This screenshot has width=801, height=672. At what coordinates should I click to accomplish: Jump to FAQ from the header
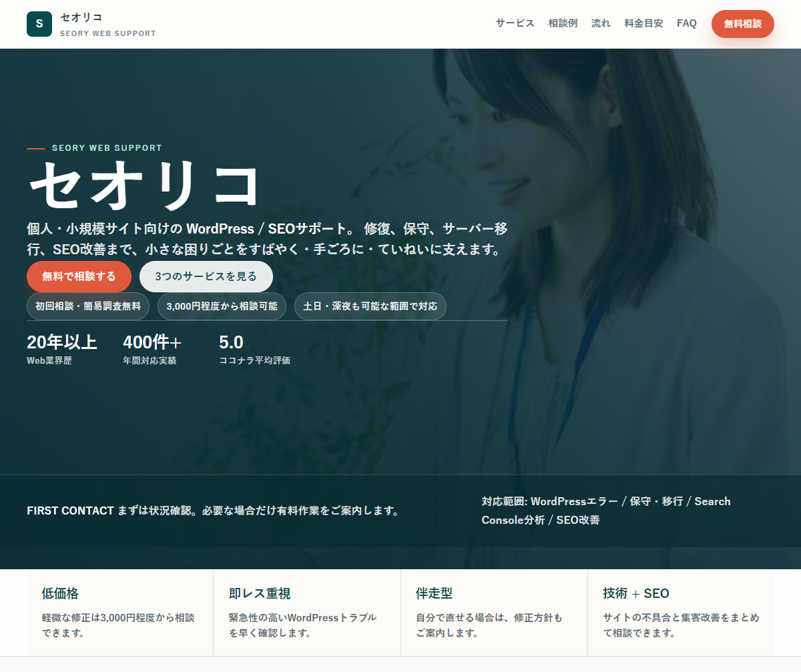click(686, 23)
